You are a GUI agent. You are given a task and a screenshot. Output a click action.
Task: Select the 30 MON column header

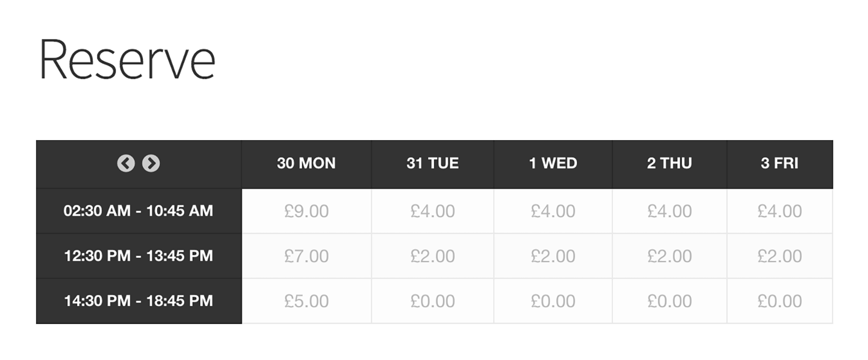306,164
